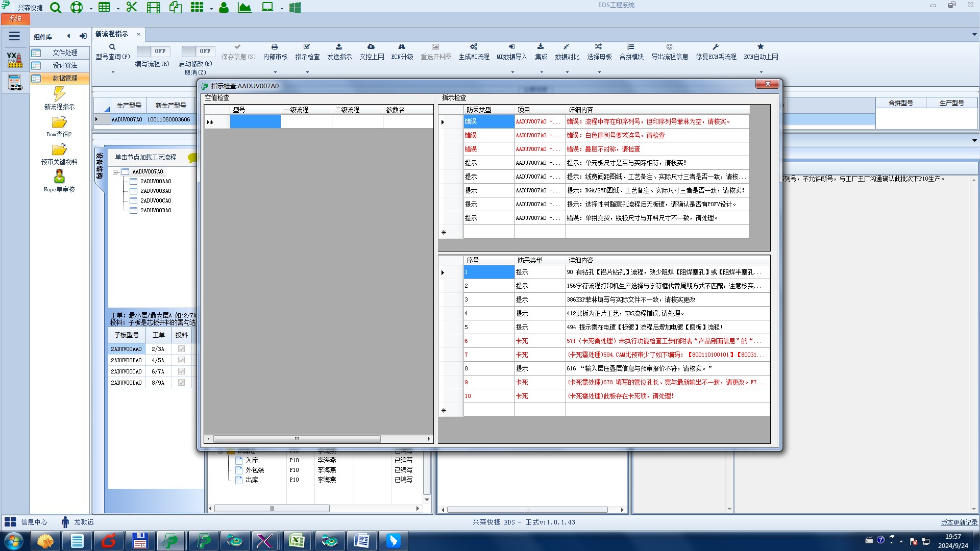The height and width of the screenshot is (551, 980).
Task: Expand dropdown arrow under 型号查询
Action: click(x=113, y=72)
